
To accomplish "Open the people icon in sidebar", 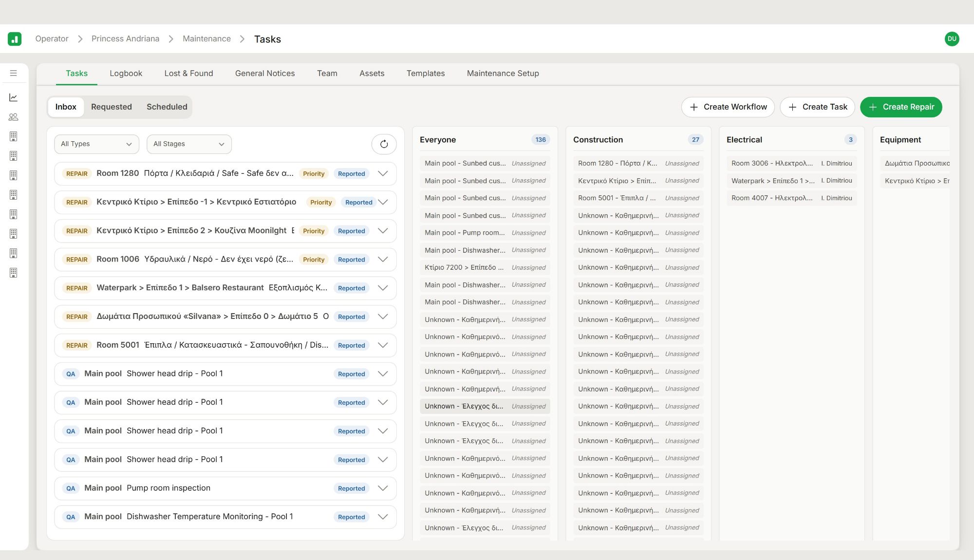I will point(14,117).
